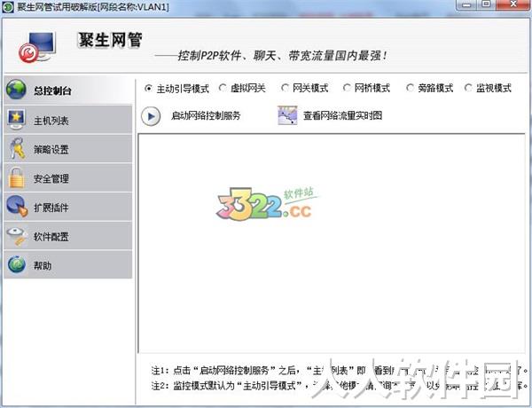Click the 注2 note line
This screenshot has height=408, width=532.
(340, 386)
